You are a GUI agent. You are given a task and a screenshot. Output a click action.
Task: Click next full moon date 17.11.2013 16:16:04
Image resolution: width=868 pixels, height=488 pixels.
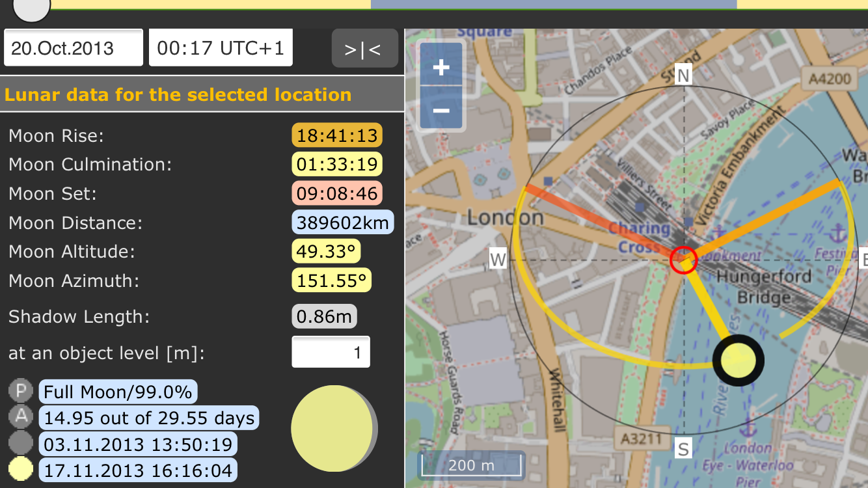[138, 469]
